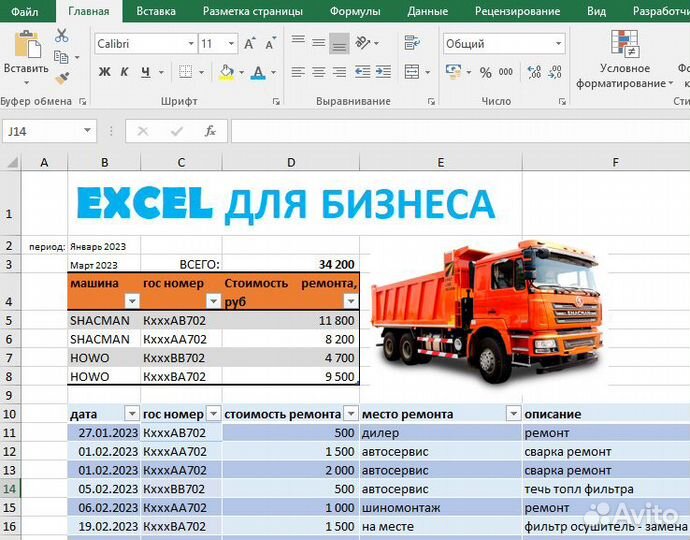Toggle italic formatting (К)
Image resolution: width=690 pixels, height=540 pixels.
tap(125, 72)
